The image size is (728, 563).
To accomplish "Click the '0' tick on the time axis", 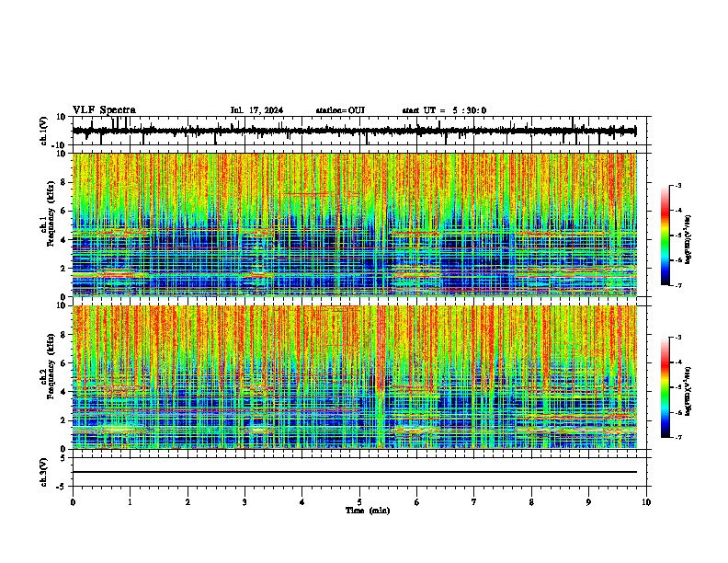I will (x=73, y=502).
